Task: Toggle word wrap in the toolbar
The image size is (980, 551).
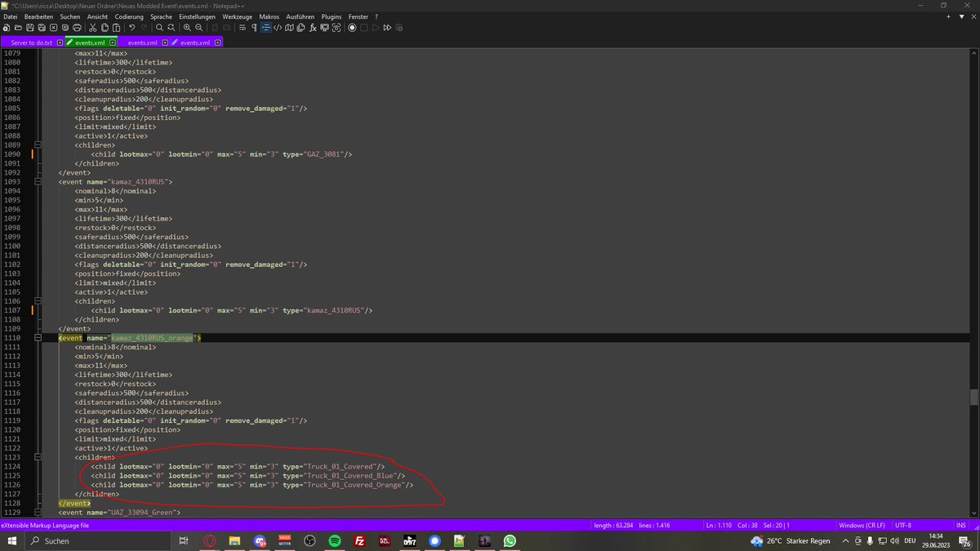Action: (243, 28)
